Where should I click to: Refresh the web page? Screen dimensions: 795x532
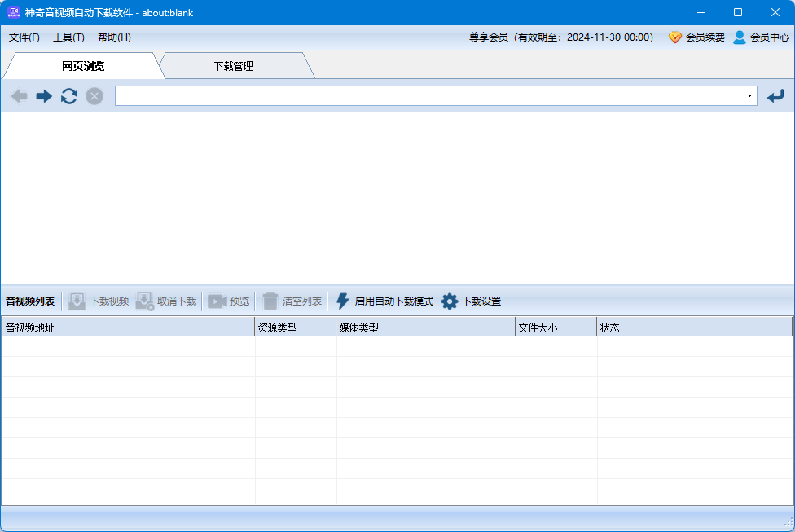point(69,96)
